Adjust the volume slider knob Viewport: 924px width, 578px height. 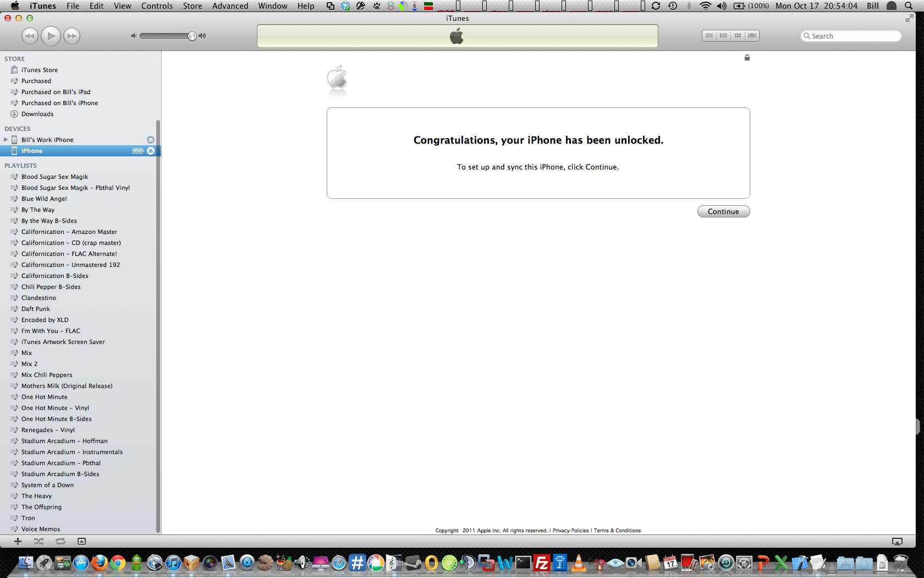pyautogui.click(x=192, y=36)
